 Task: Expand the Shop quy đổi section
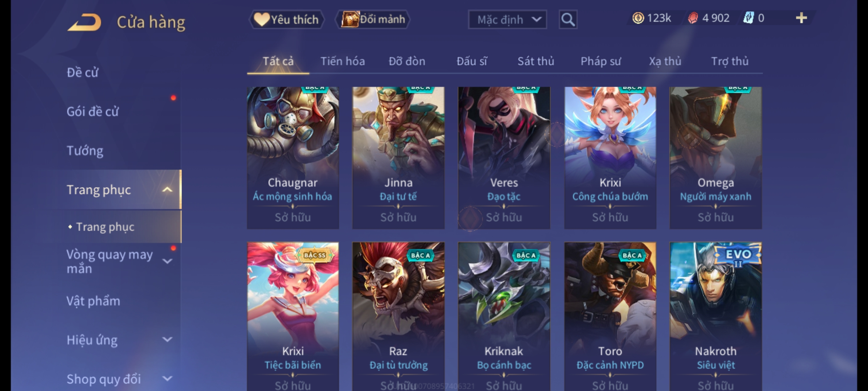[167, 379]
